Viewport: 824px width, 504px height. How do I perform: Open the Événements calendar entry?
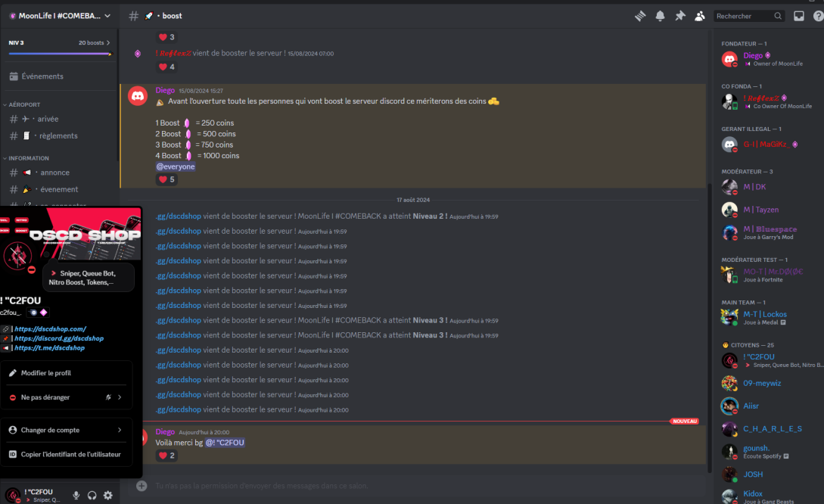42,76
